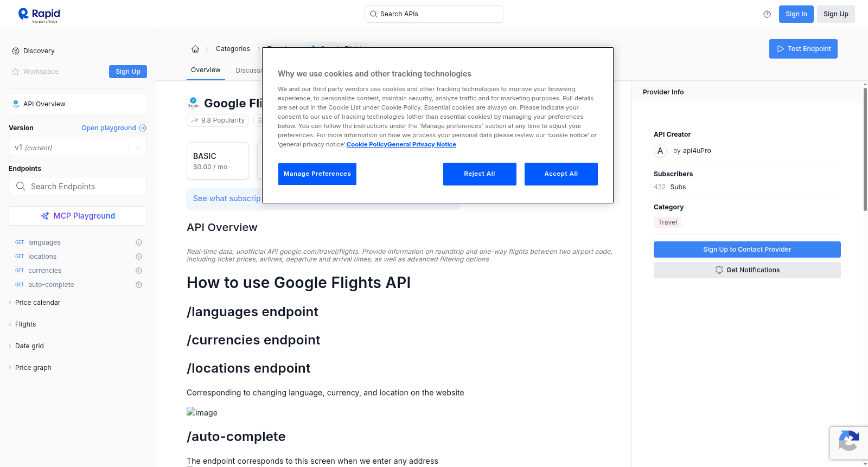Click the info icon beside currencies endpoint

pyautogui.click(x=139, y=271)
